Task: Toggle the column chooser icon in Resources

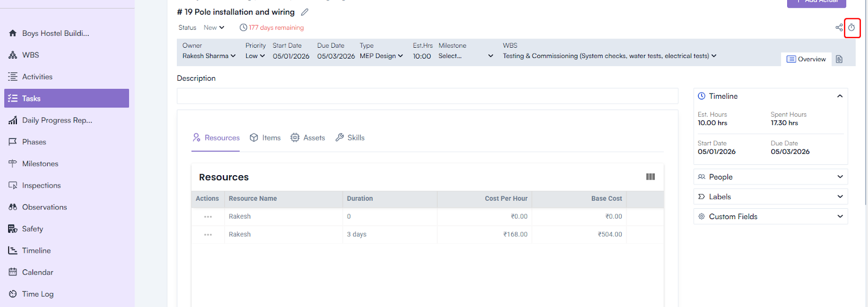Action: tap(650, 177)
